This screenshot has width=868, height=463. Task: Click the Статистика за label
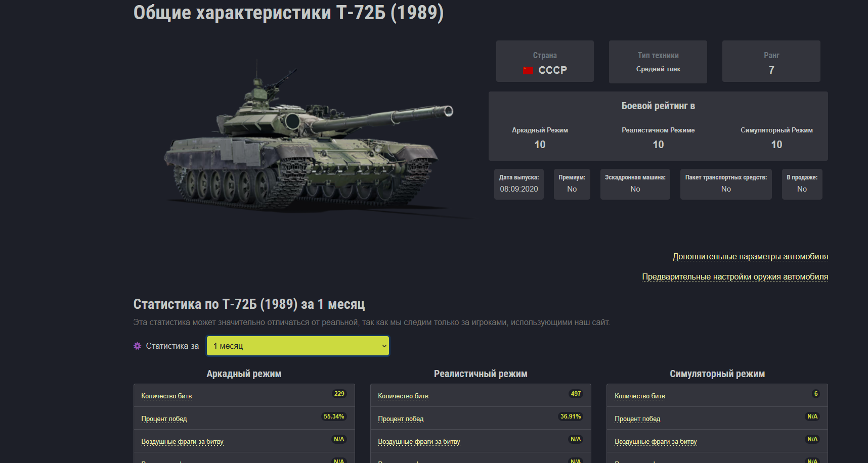click(172, 346)
